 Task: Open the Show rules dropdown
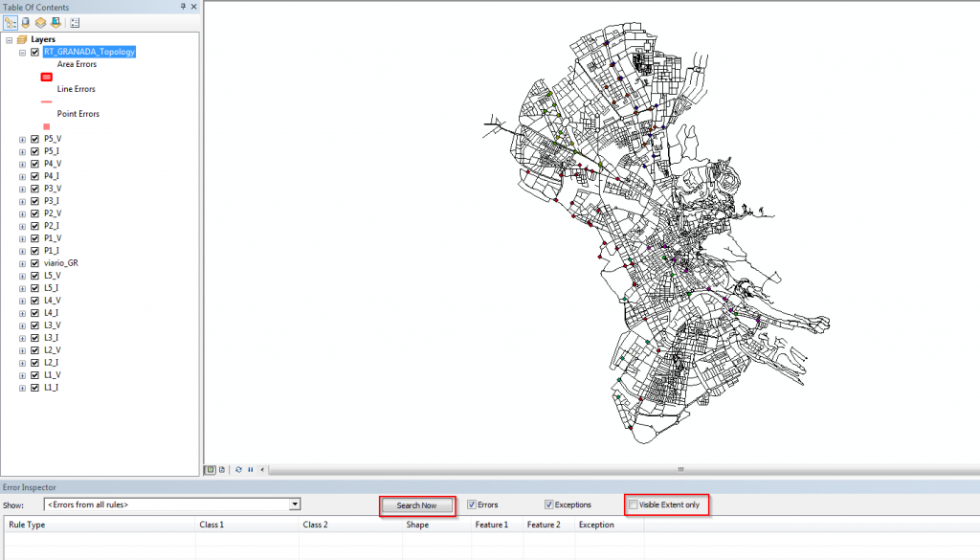pyautogui.click(x=295, y=504)
